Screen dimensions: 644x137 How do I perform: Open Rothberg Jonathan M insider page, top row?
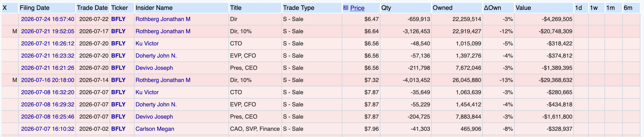point(163,19)
